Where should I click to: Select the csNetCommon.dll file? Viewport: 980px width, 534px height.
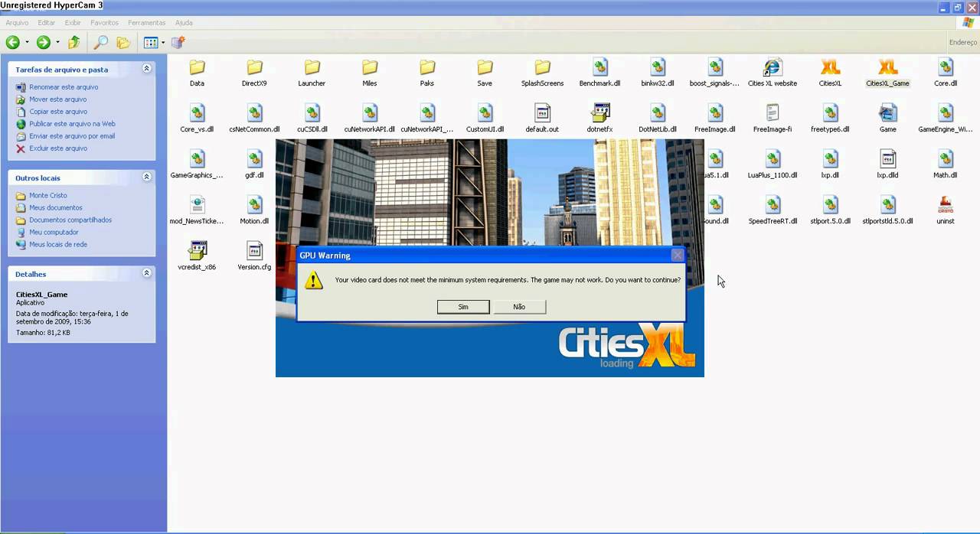coord(254,119)
